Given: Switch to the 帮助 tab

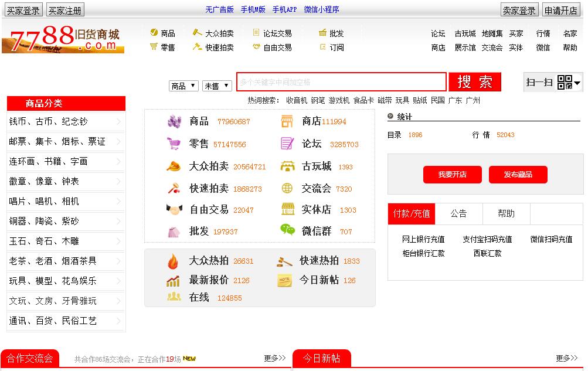Looking at the screenshot, I should coord(506,214).
